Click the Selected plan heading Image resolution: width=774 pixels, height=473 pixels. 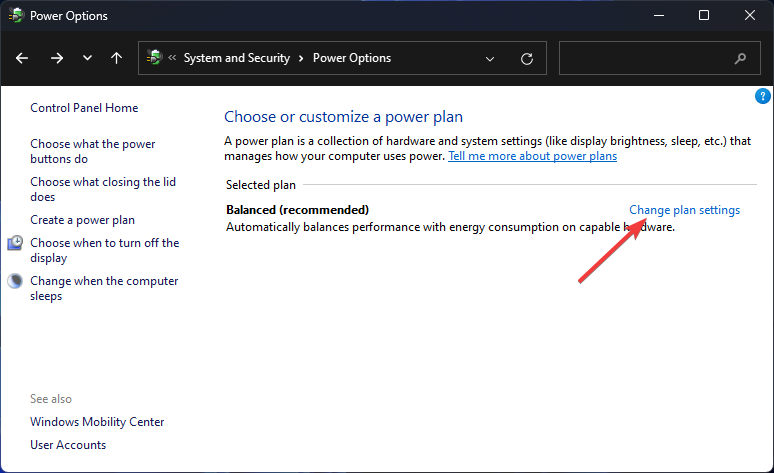pyautogui.click(x=261, y=185)
